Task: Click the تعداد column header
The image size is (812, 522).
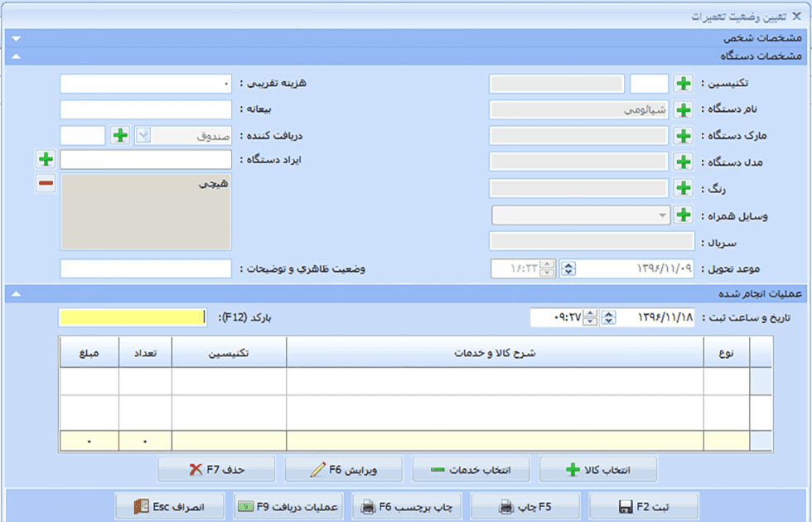Action: (146, 353)
